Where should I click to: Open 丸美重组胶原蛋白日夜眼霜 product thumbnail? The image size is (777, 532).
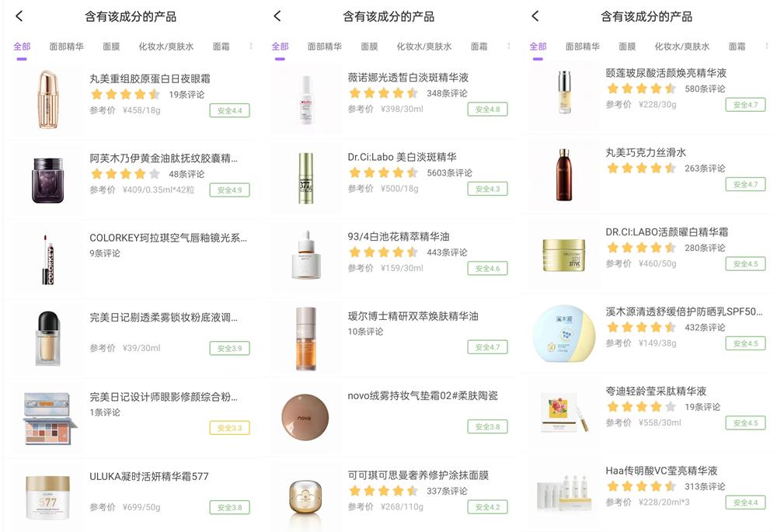click(47, 99)
